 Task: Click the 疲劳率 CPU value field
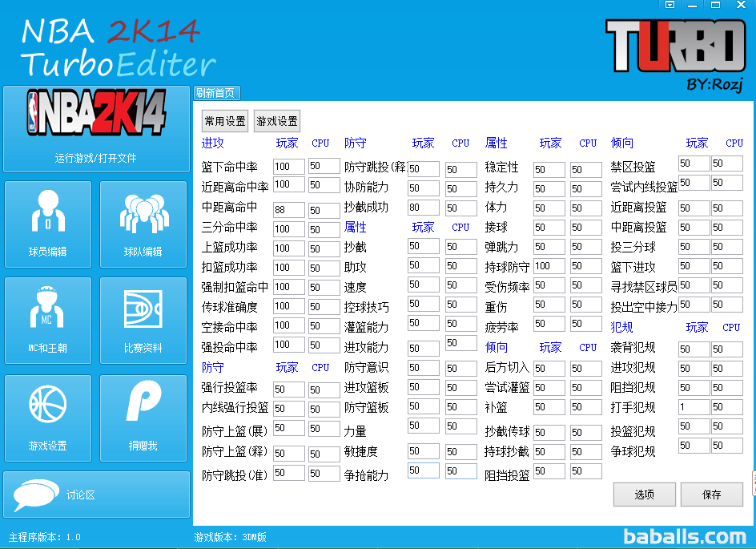pyautogui.click(x=585, y=324)
